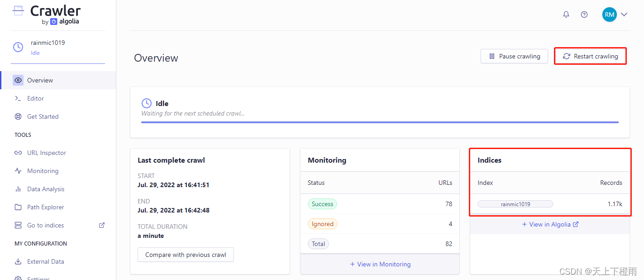Click the Idle crawl progress bar
The width and height of the screenshot is (644, 280).
point(380,122)
